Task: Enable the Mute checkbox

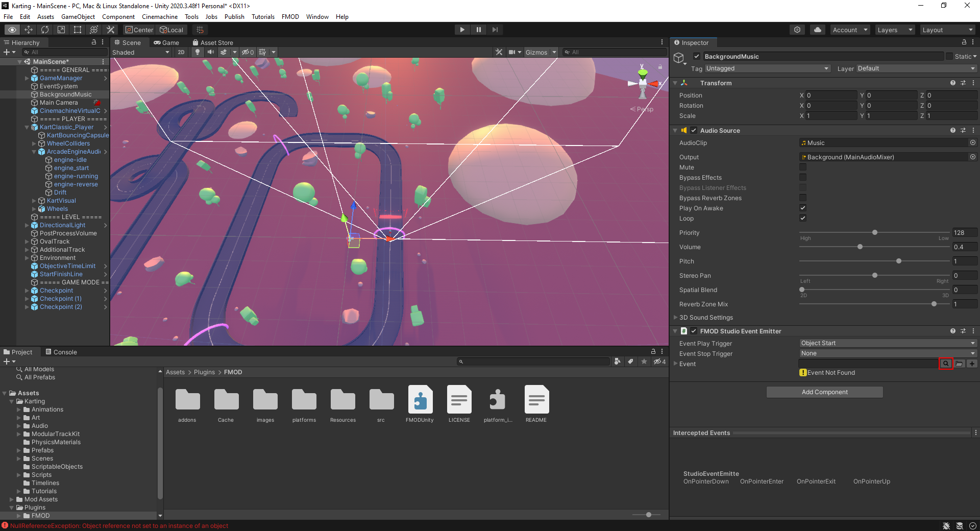Action: tap(803, 167)
